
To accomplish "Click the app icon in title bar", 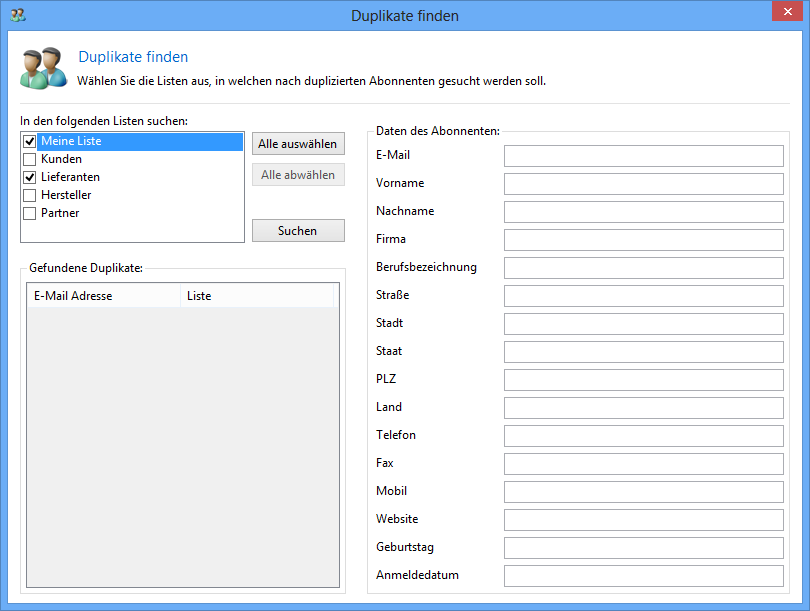I will click(x=17, y=15).
